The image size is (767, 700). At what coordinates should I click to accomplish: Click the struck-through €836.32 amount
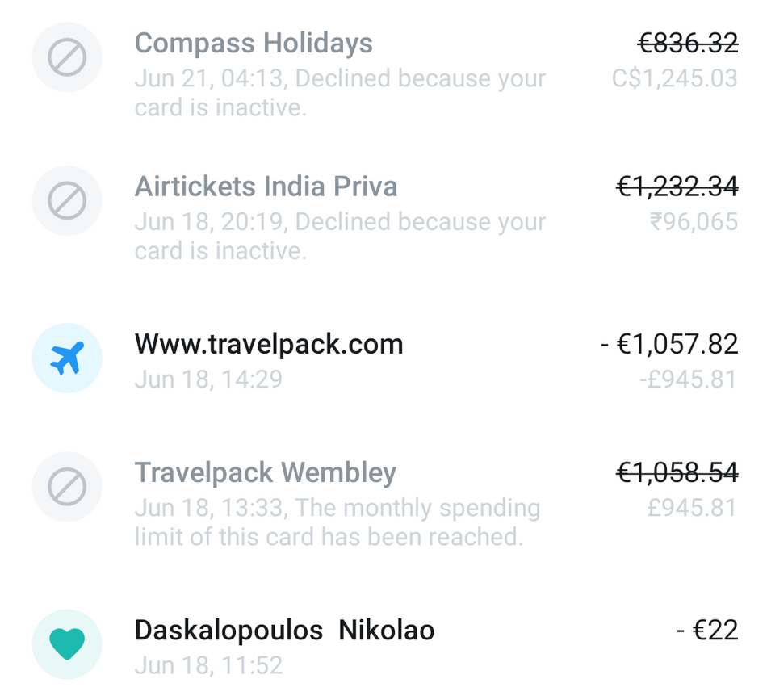tap(687, 43)
